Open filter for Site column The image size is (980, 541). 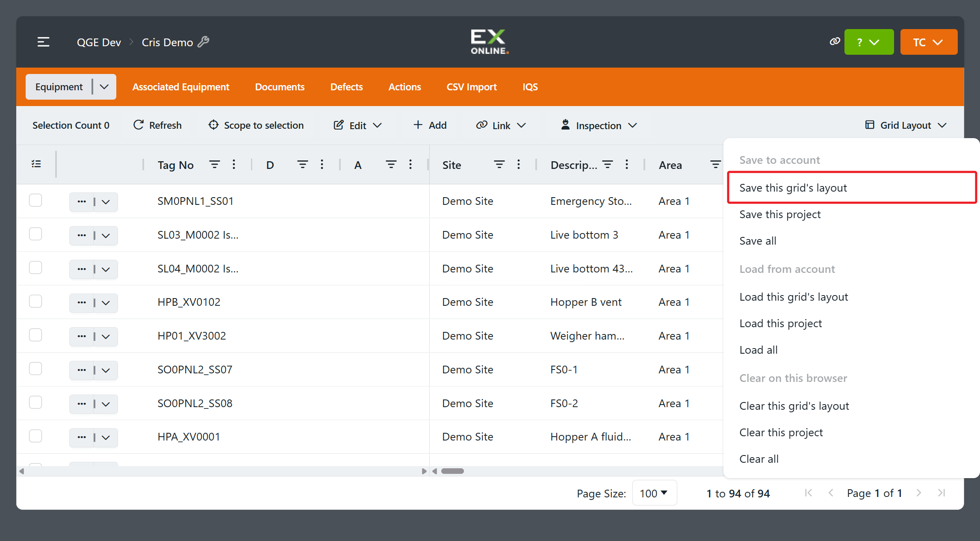tap(499, 165)
